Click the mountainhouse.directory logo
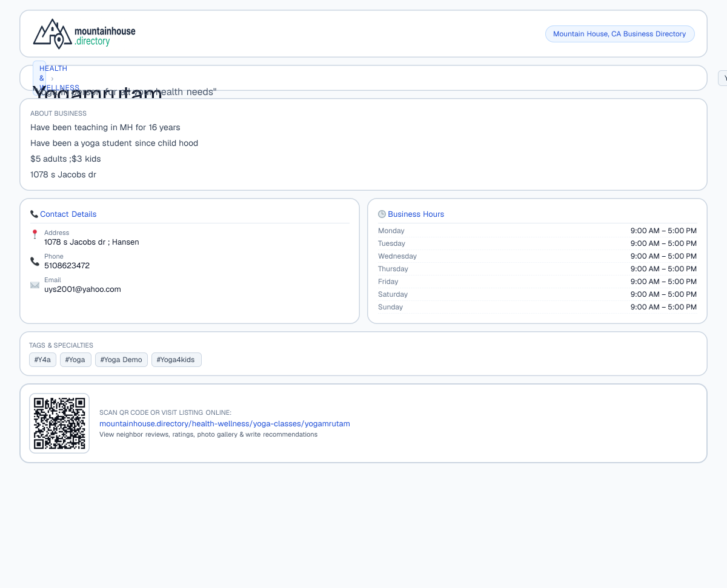This screenshot has height=588, width=727. click(84, 34)
